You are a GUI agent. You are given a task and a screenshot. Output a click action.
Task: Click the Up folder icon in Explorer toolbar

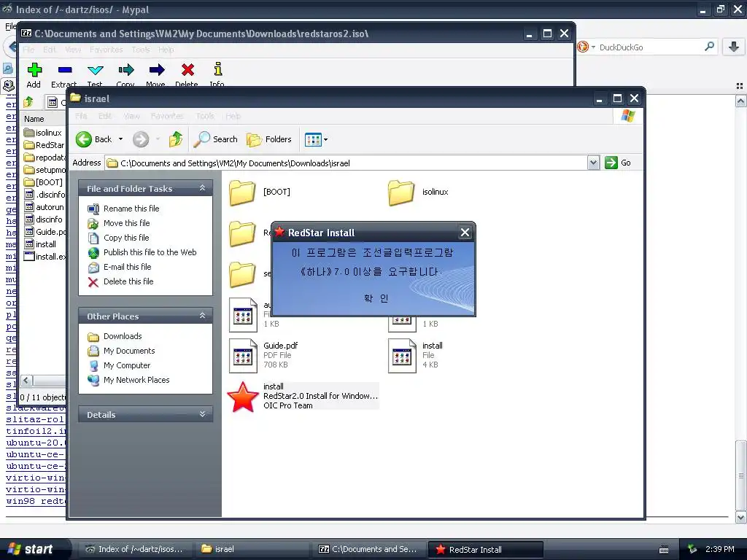click(x=176, y=139)
